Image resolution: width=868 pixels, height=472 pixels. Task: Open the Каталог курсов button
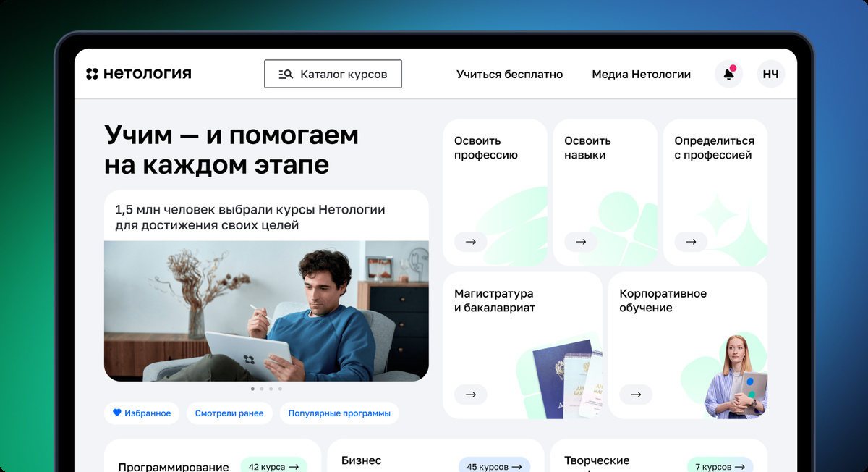[x=333, y=74]
